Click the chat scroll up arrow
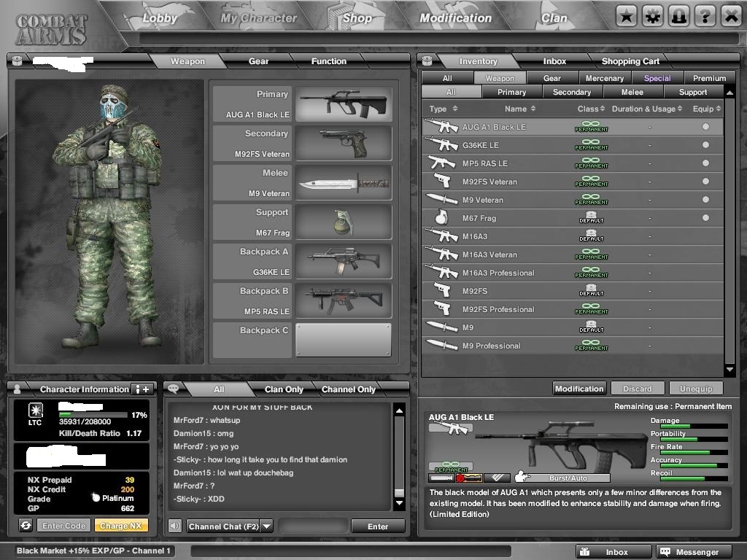This screenshot has width=747, height=560. coord(399,410)
